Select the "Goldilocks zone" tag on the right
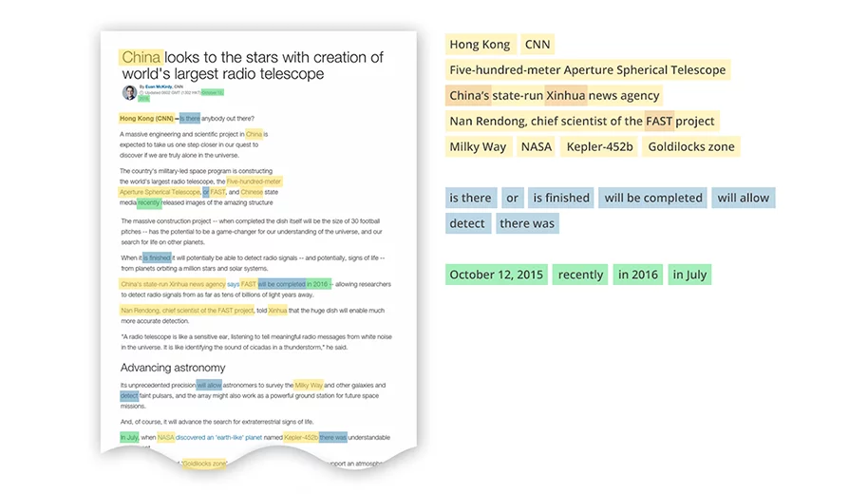 pos(691,146)
